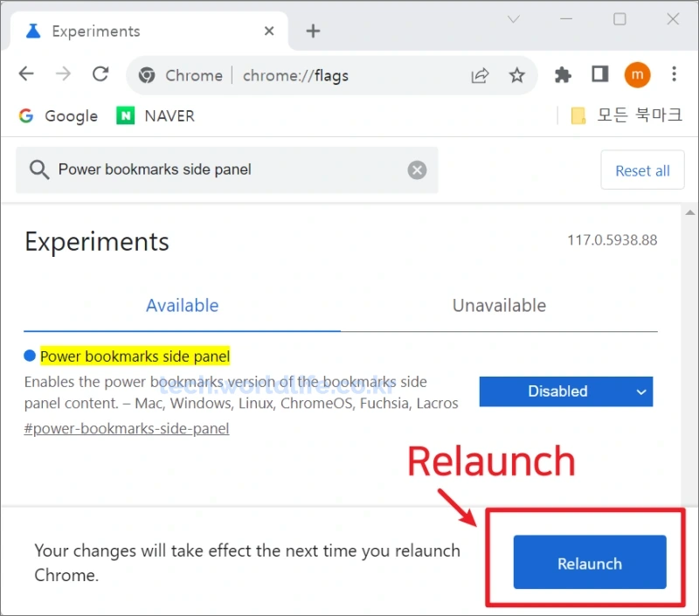Open the 모든 북마크 folder

[x=626, y=115]
